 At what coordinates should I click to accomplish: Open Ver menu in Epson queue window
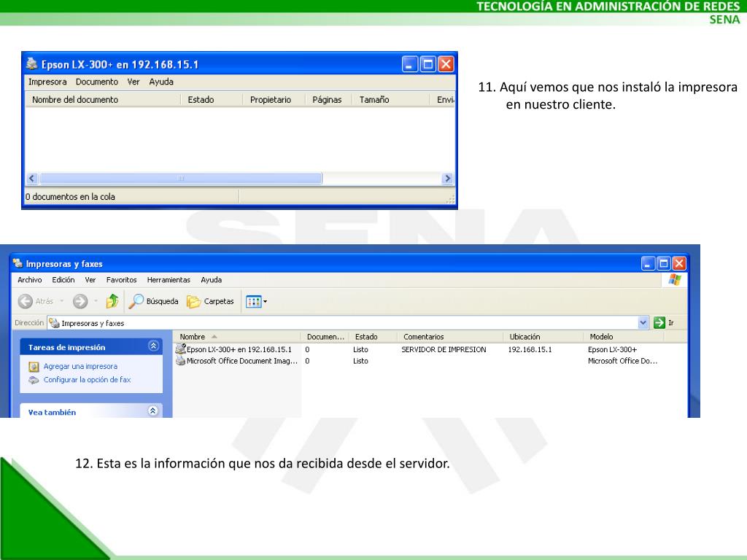pyautogui.click(x=133, y=82)
